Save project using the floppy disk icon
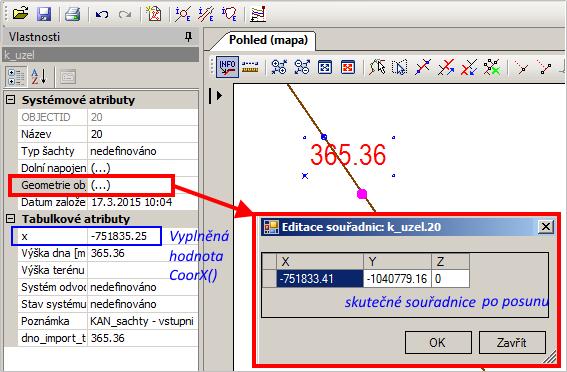Viewport: 567px width, 372px height. tap(44, 14)
